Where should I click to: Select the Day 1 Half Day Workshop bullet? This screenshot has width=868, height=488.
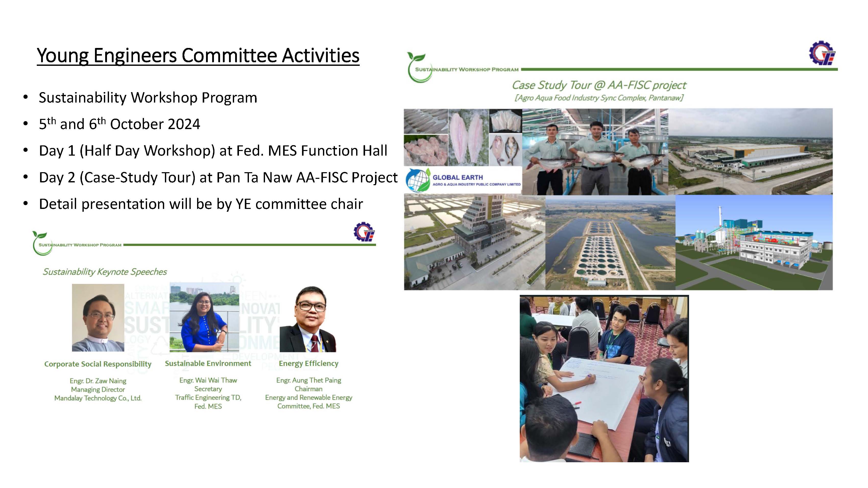[213, 151]
